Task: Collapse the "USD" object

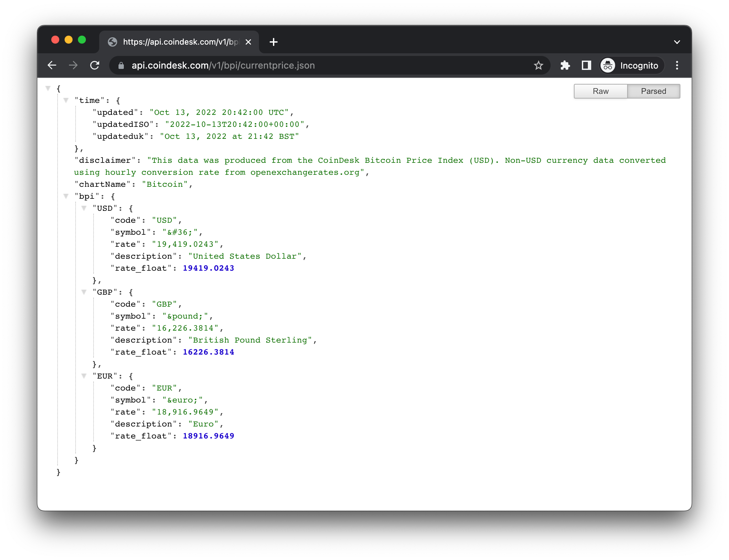Action: pyautogui.click(x=84, y=208)
